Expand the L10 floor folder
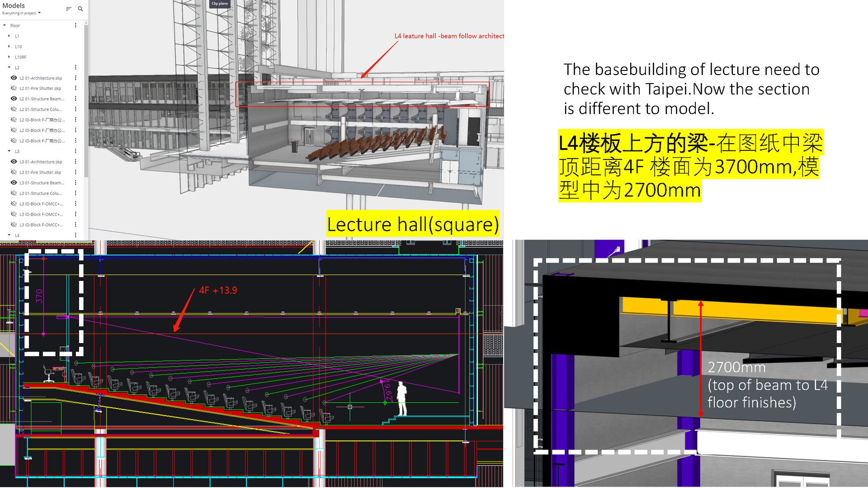The height and width of the screenshot is (488, 868). (9, 47)
